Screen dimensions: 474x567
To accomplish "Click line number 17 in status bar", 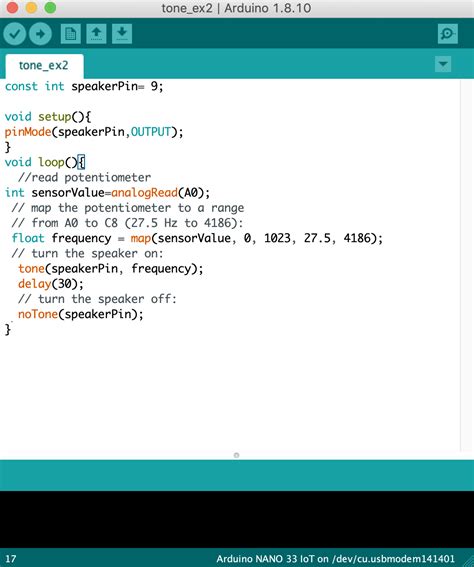I will [10, 559].
